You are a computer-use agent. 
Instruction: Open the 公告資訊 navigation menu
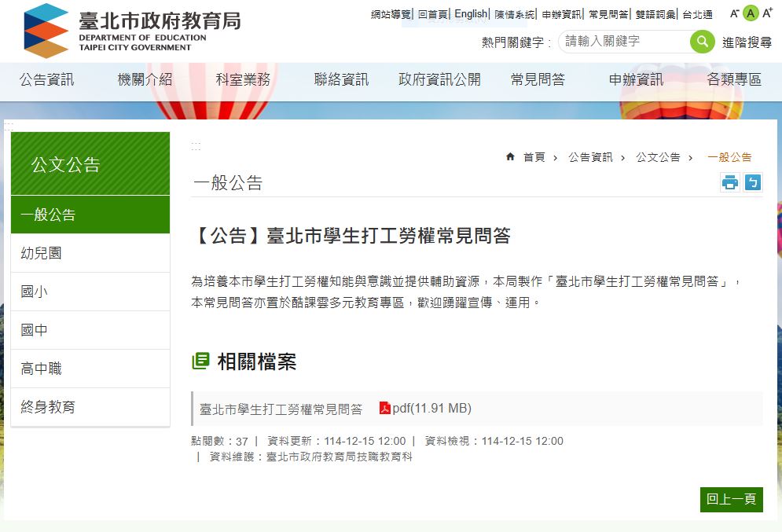[x=47, y=79]
